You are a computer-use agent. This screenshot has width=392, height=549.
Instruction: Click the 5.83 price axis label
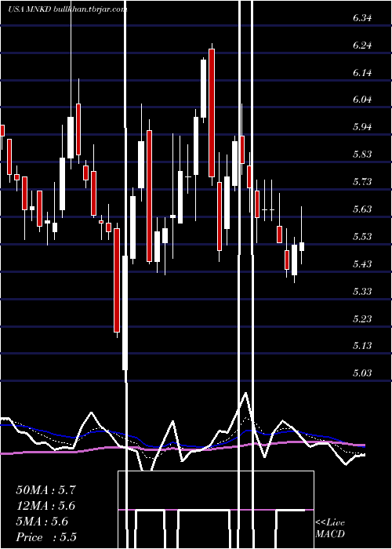(x=362, y=155)
